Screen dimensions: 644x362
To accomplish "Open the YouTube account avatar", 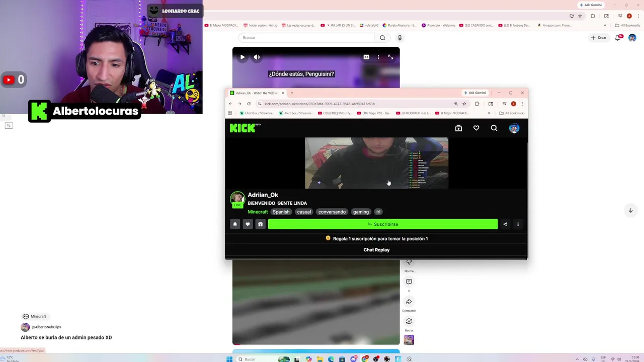I will (632, 38).
